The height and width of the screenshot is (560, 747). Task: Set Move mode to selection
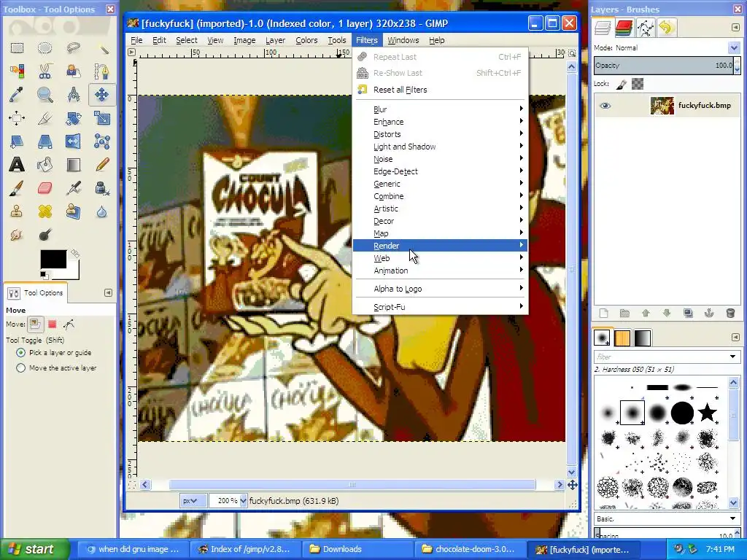pos(52,324)
